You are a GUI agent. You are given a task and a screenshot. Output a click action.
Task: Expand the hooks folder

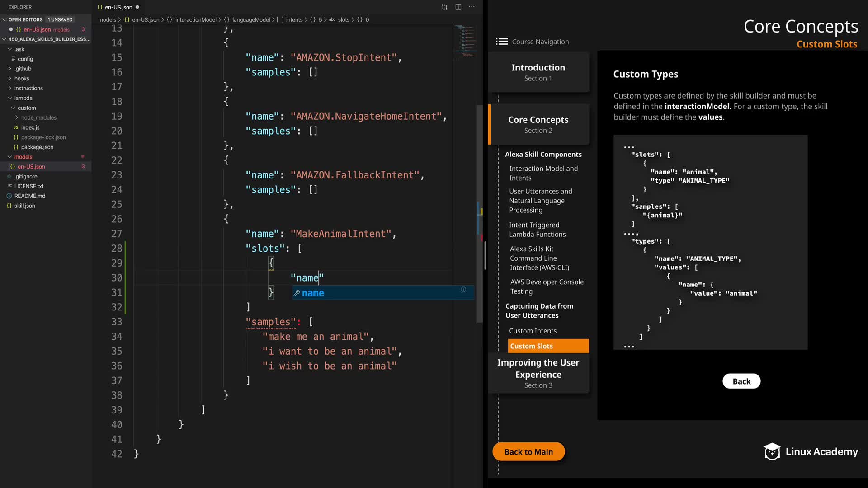click(21, 78)
